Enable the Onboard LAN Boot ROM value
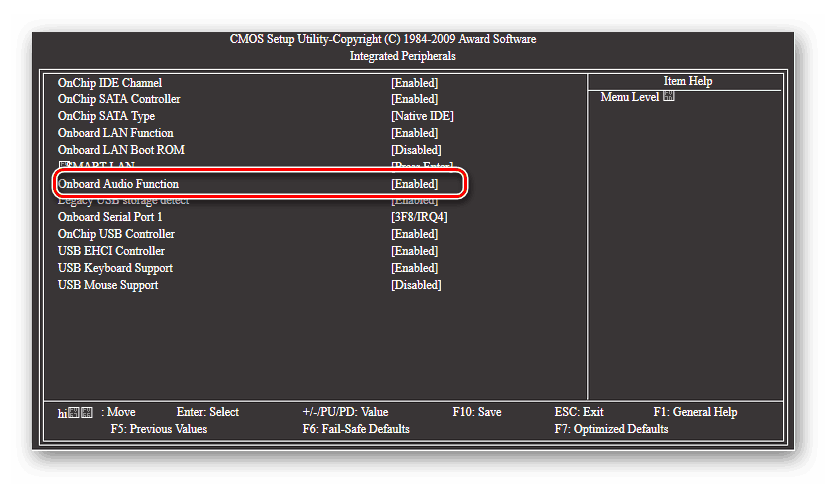This screenshot has width=828, height=484. tap(416, 150)
